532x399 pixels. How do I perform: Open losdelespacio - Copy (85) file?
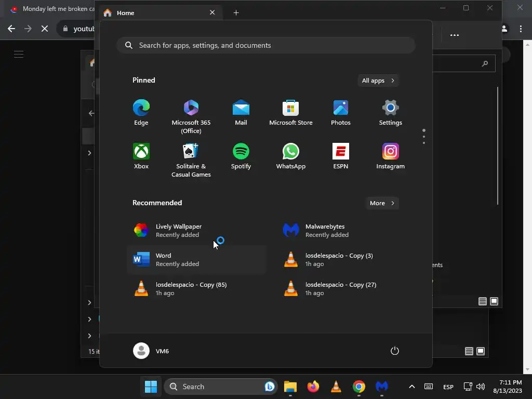tap(196, 289)
